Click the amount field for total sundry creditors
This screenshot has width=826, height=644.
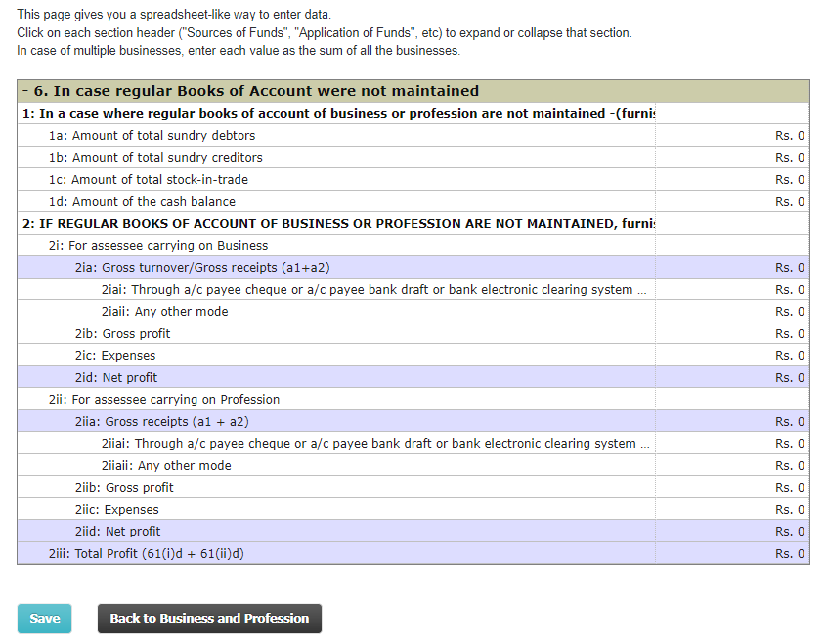tap(732, 157)
